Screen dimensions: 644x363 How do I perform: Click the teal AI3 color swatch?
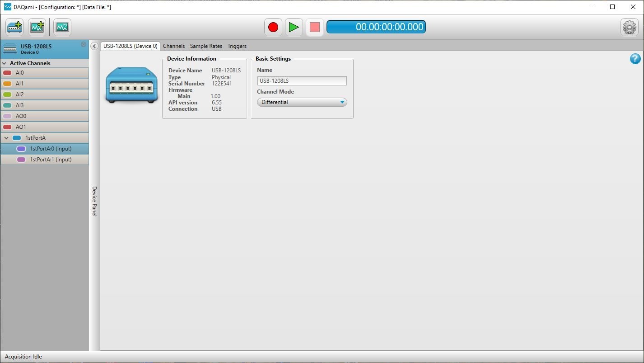(7, 105)
